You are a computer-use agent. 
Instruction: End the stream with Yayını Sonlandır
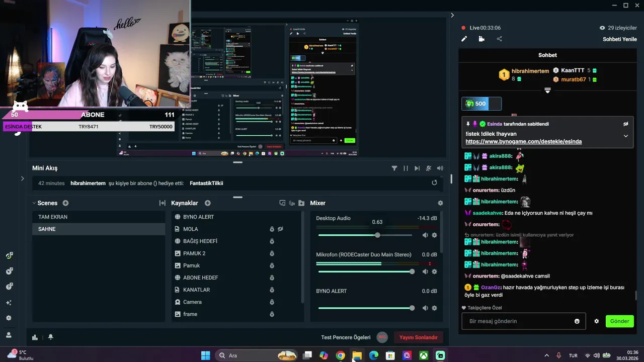[419, 337]
